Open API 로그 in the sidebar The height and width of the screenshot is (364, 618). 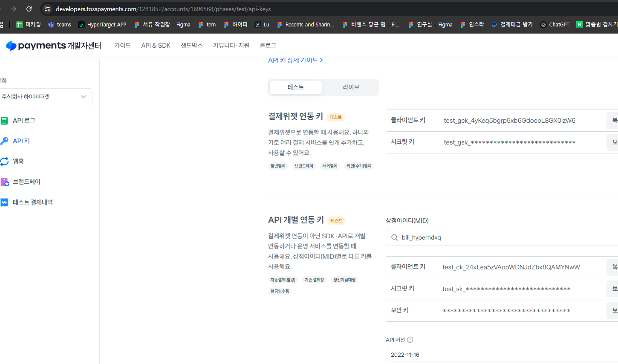point(18,121)
